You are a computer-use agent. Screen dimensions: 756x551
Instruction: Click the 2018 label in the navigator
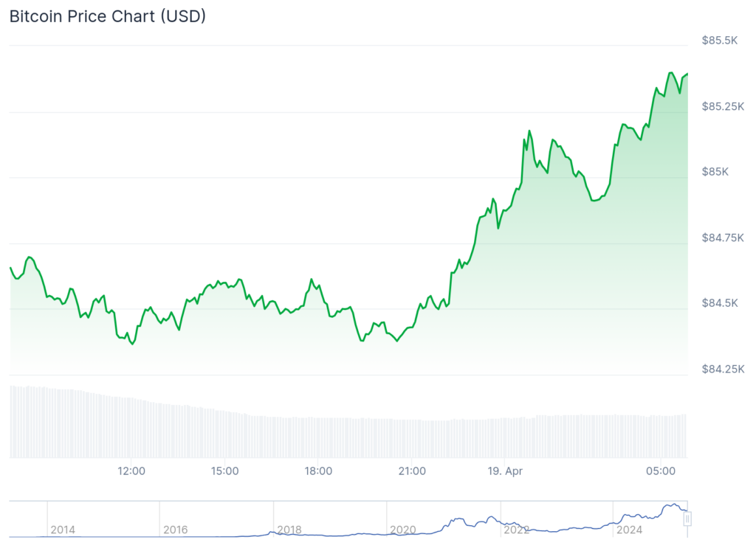(x=289, y=530)
